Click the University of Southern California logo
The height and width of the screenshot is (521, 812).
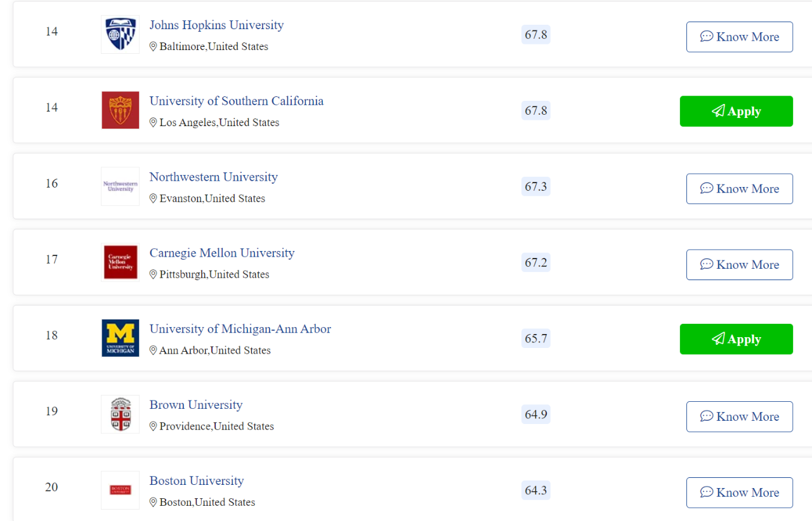(120, 110)
